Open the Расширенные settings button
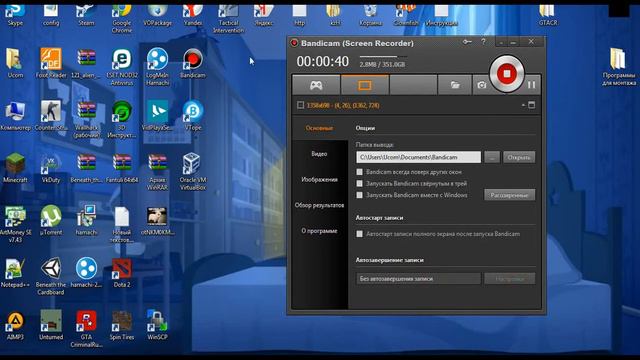640x360 pixels. click(509, 195)
